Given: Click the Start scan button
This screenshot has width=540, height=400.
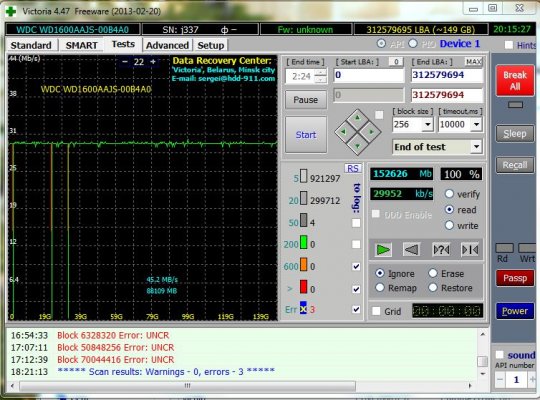Looking at the screenshot, I should 306,135.
